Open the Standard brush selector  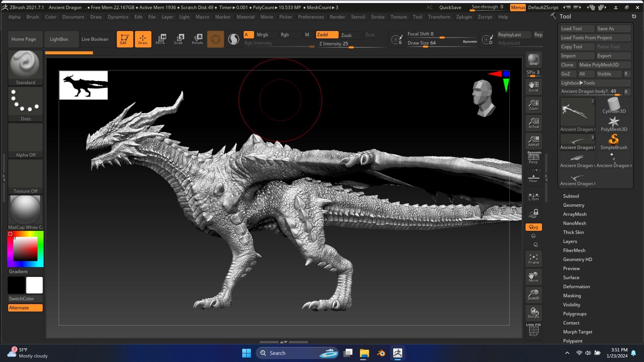click(25, 68)
